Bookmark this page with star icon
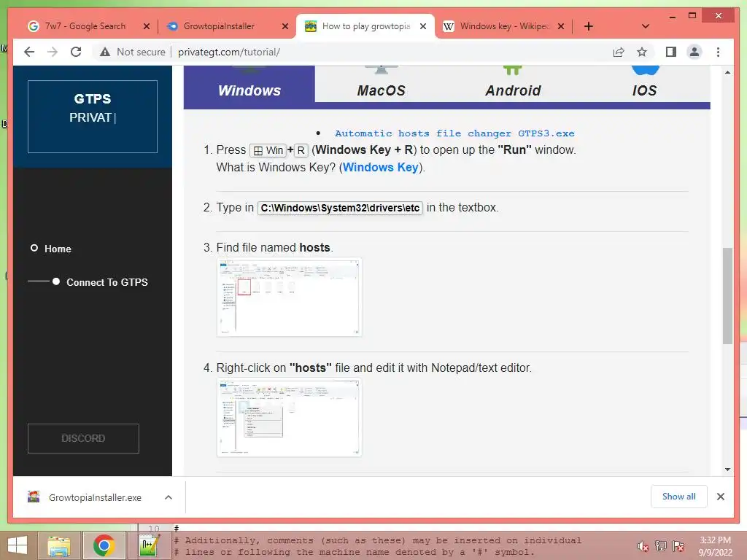Screen dimensions: 747x560 tap(642, 52)
